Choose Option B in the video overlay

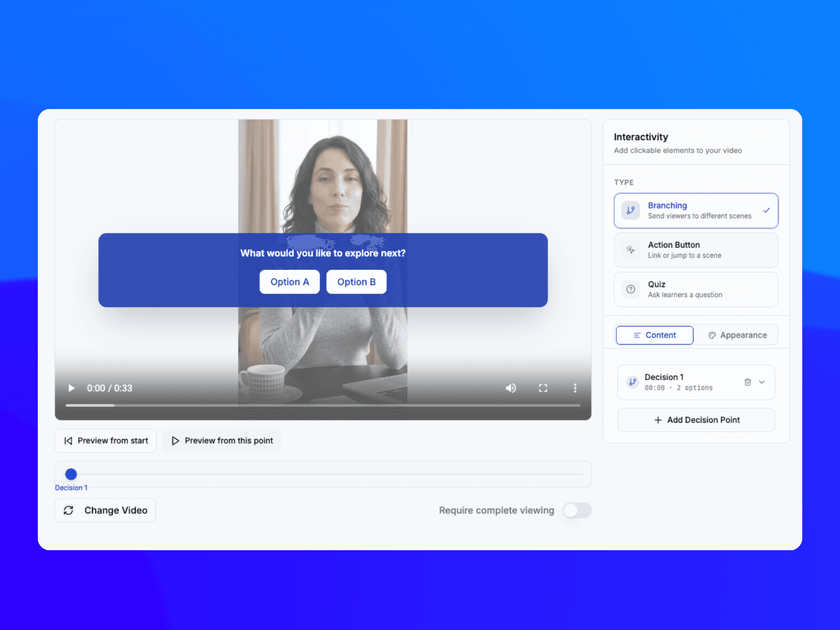356,282
